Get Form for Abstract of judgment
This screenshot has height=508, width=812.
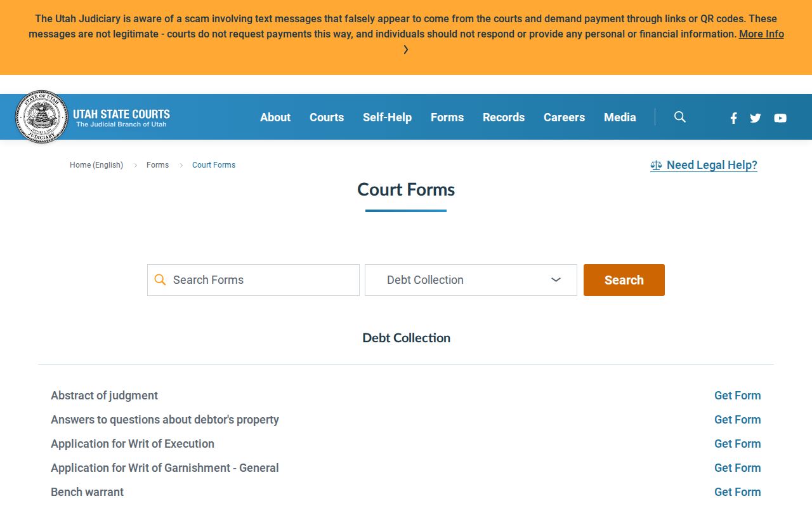click(x=737, y=396)
